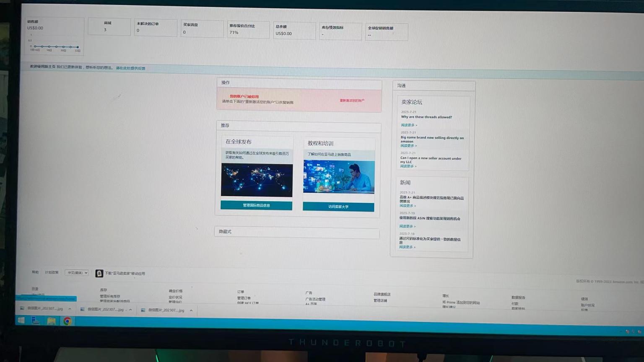Click 定价状况 under 确定价格 menu
Viewport: 644px width, 362px height.
[x=175, y=297]
